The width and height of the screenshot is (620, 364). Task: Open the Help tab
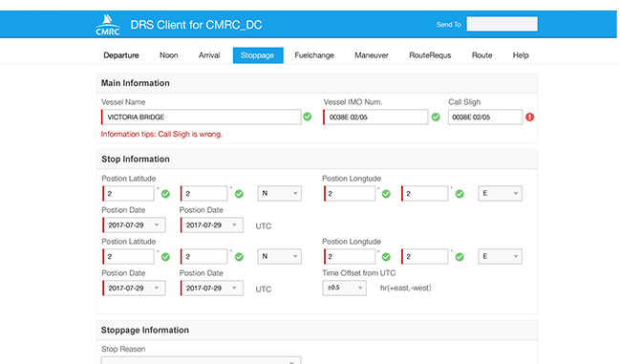tap(521, 55)
